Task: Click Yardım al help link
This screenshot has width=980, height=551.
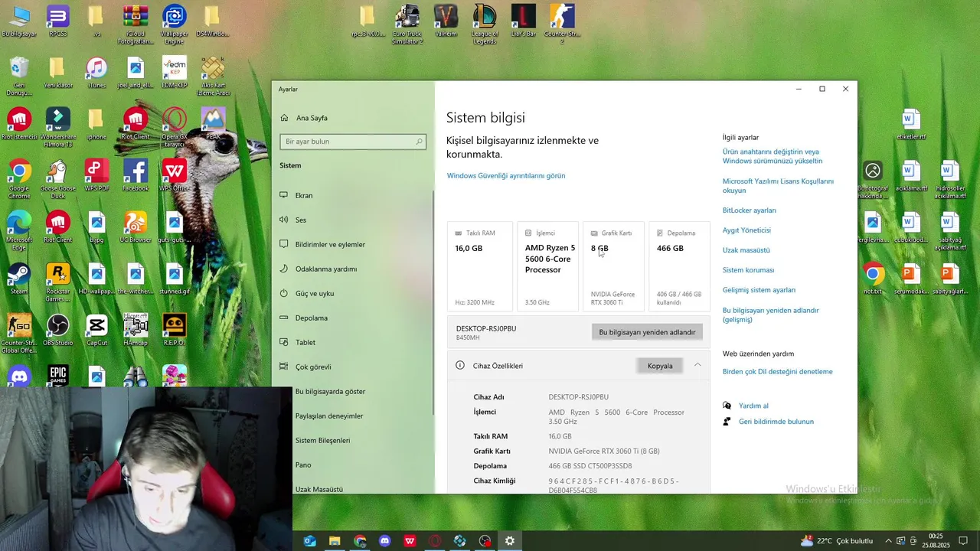Action: click(x=753, y=406)
